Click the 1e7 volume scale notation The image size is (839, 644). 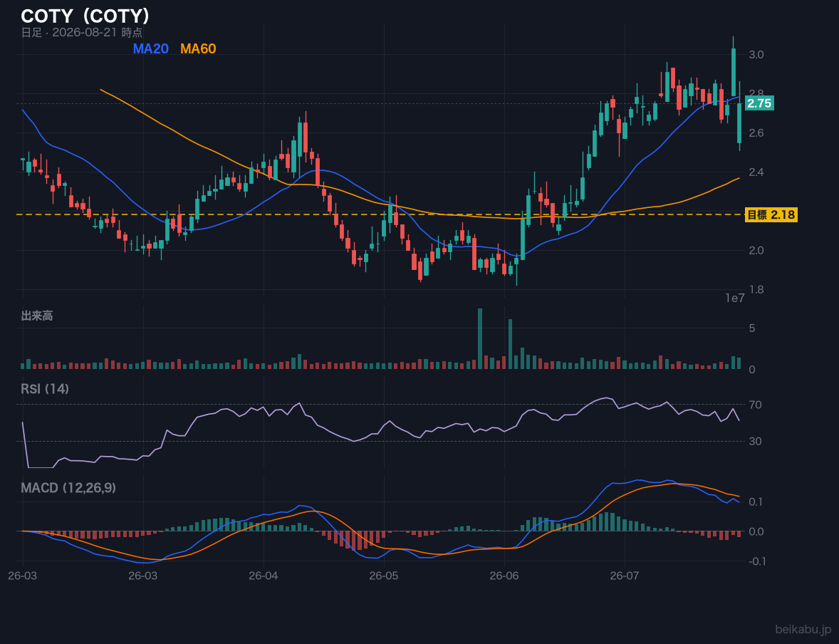point(735,298)
